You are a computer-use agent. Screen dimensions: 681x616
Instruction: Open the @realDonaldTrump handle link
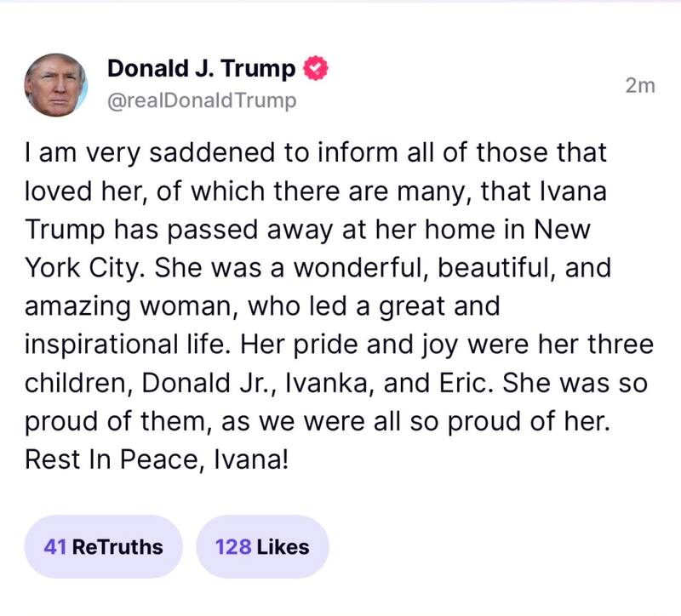click(202, 100)
